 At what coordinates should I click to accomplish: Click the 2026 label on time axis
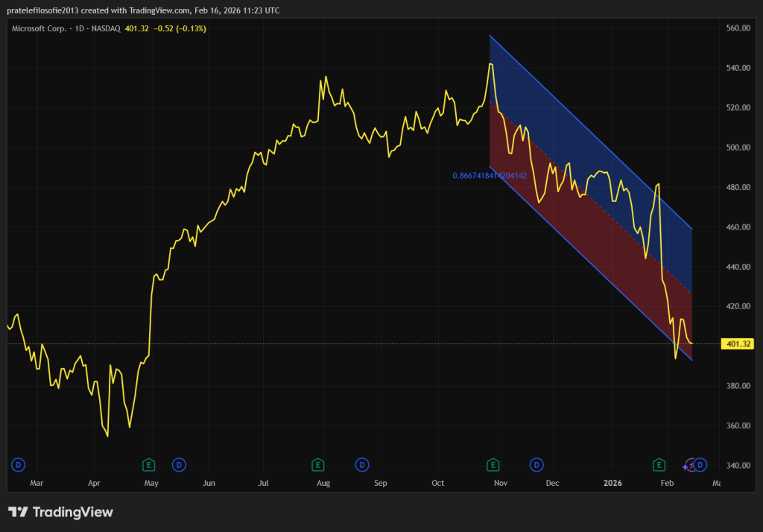click(612, 483)
